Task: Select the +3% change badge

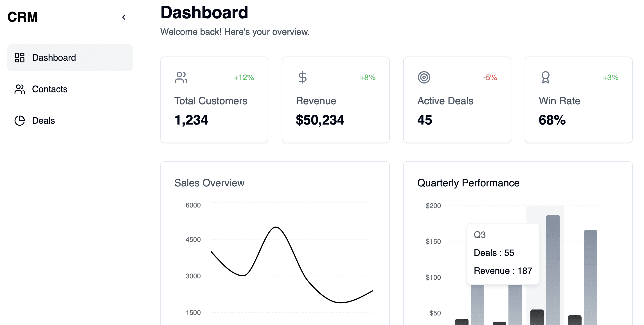Action: click(611, 78)
